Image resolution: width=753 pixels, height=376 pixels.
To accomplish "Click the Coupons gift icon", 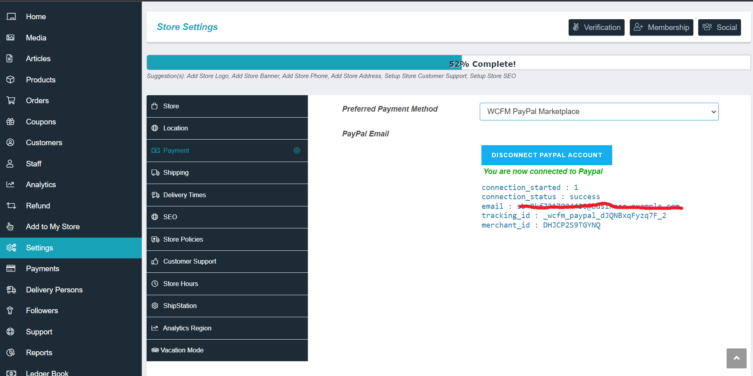I will point(11,122).
